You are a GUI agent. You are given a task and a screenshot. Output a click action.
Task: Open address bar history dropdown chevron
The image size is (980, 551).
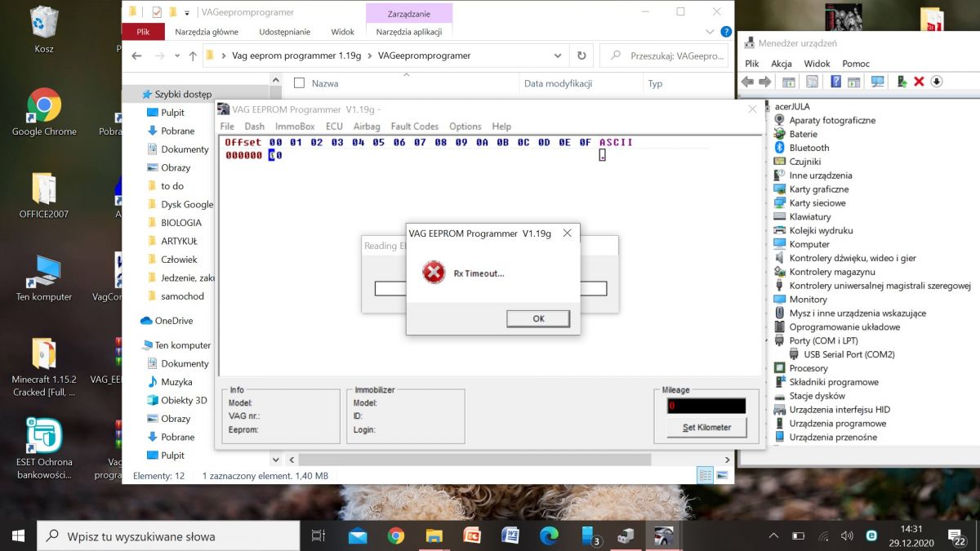(x=559, y=56)
